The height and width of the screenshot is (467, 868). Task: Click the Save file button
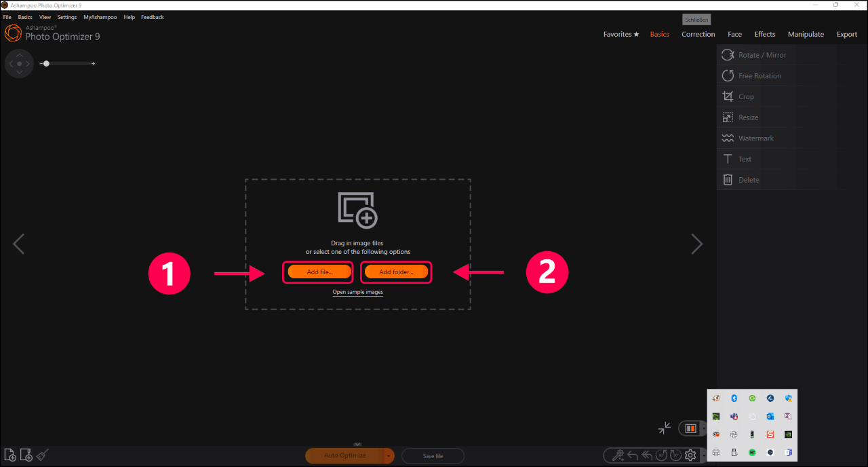(x=433, y=456)
